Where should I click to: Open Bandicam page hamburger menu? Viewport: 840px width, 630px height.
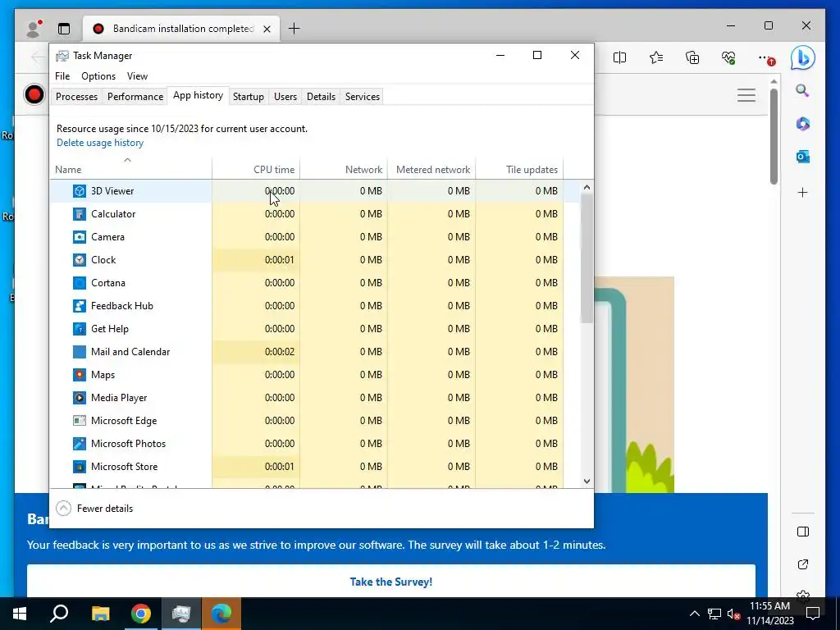click(x=746, y=95)
